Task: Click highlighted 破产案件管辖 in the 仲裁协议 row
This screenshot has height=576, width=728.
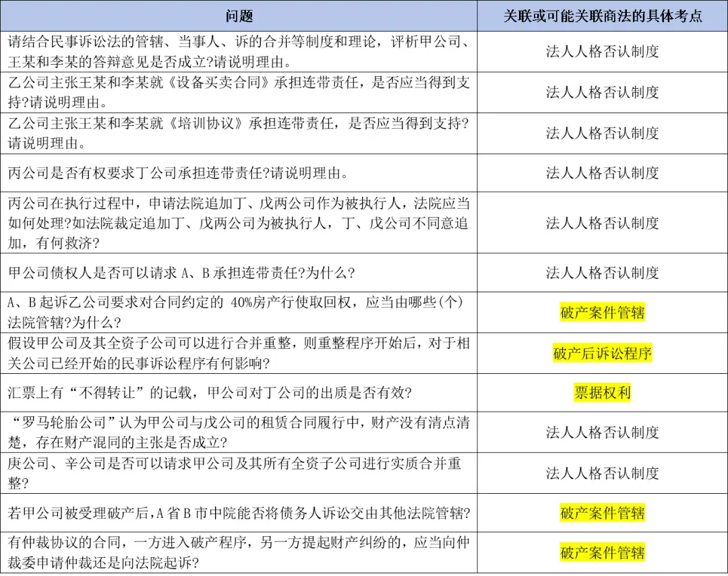Action: [603, 552]
